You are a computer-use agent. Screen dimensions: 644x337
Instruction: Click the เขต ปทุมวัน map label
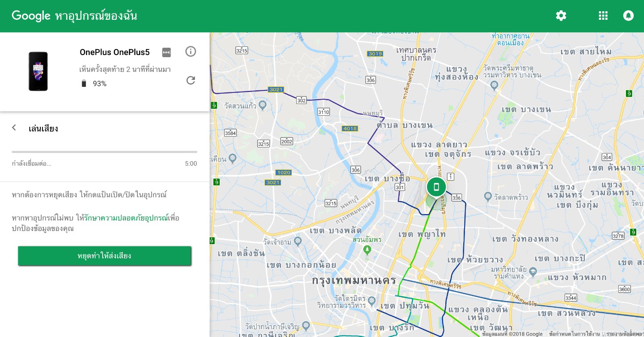[405, 306]
